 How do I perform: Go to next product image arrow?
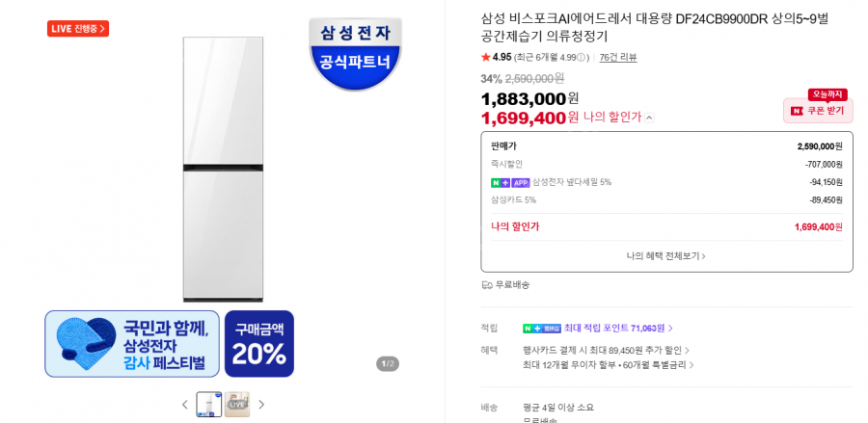(261, 405)
